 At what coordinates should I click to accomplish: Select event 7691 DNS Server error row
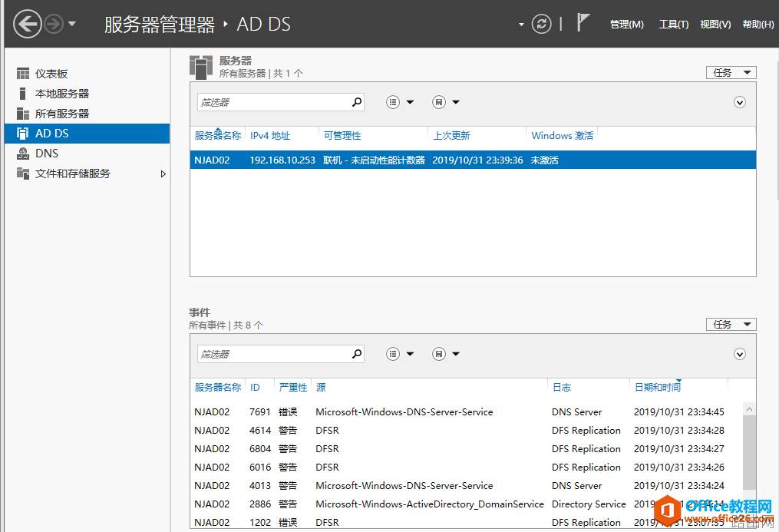466,411
